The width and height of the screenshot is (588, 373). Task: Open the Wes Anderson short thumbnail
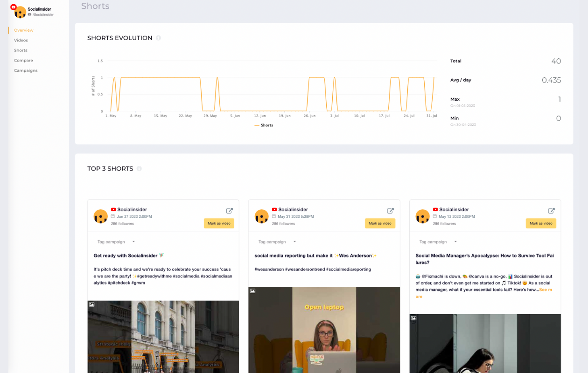click(324, 330)
